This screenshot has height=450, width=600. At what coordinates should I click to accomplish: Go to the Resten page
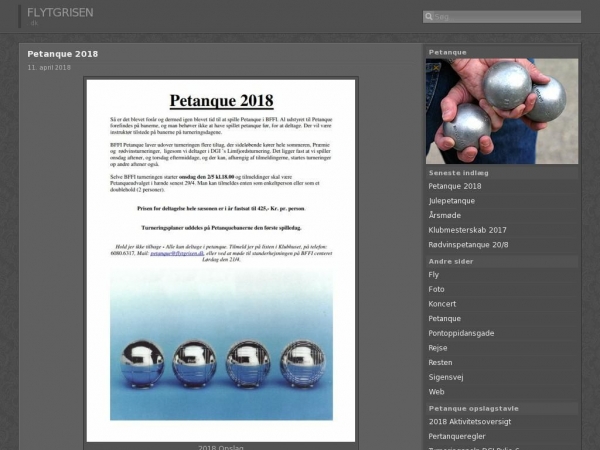tap(440, 362)
